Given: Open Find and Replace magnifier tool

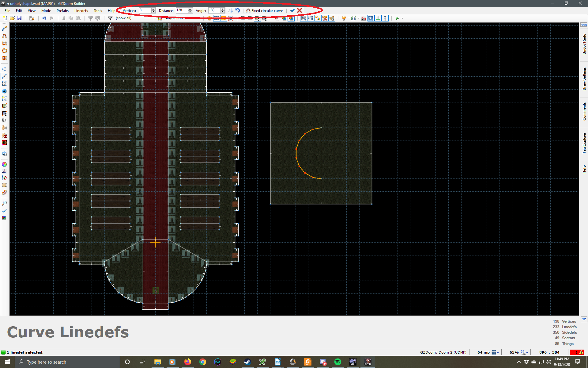Looking at the screenshot, I should pyautogui.click(x=4, y=203).
